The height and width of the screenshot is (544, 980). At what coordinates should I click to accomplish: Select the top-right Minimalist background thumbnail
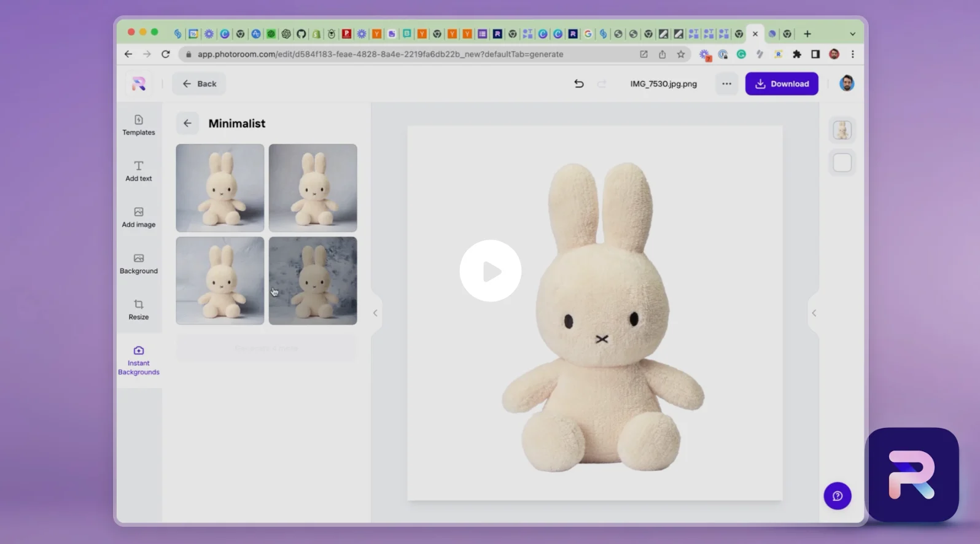(313, 188)
